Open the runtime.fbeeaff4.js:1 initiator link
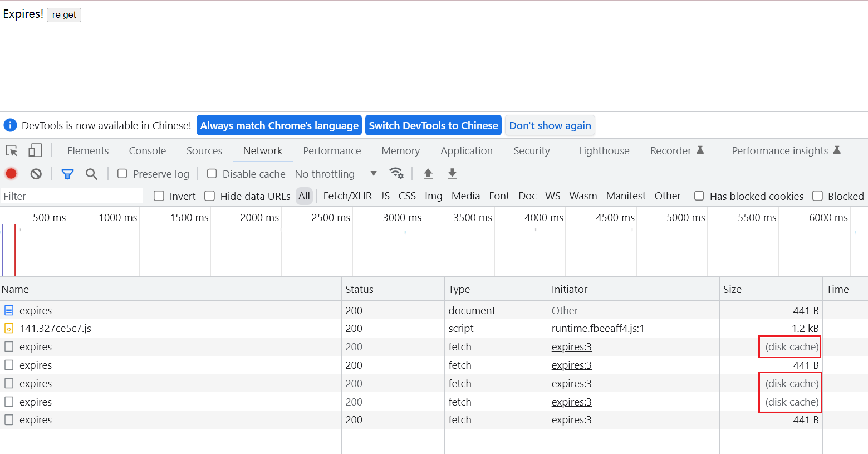 click(x=598, y=328)
